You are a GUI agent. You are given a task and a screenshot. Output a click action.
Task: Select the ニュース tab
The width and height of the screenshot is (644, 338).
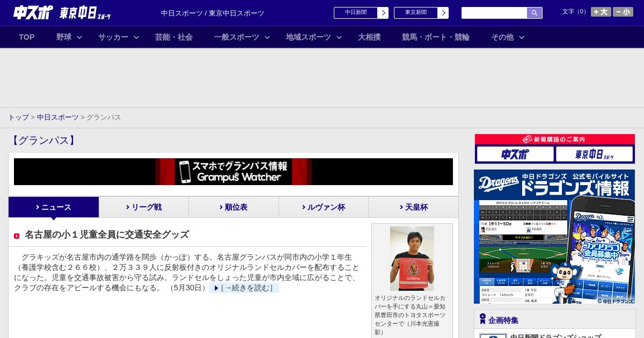[54, 207]
